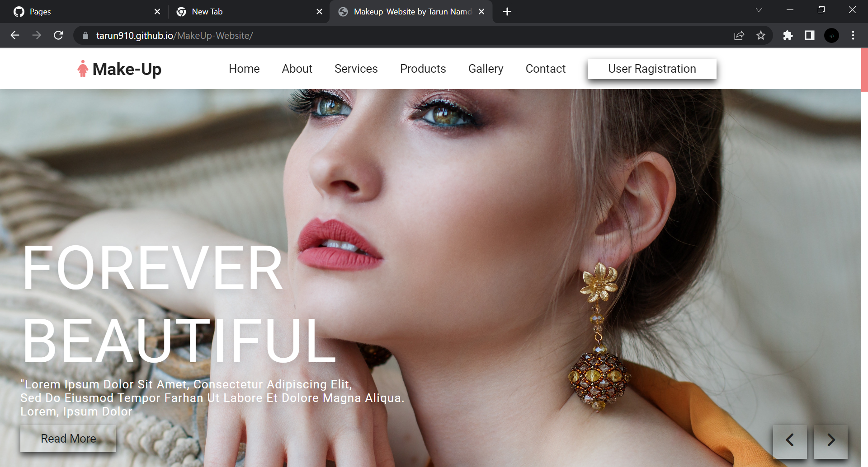
Task: Select the Makeup-Website by Tarun tab
Action: 410,12
